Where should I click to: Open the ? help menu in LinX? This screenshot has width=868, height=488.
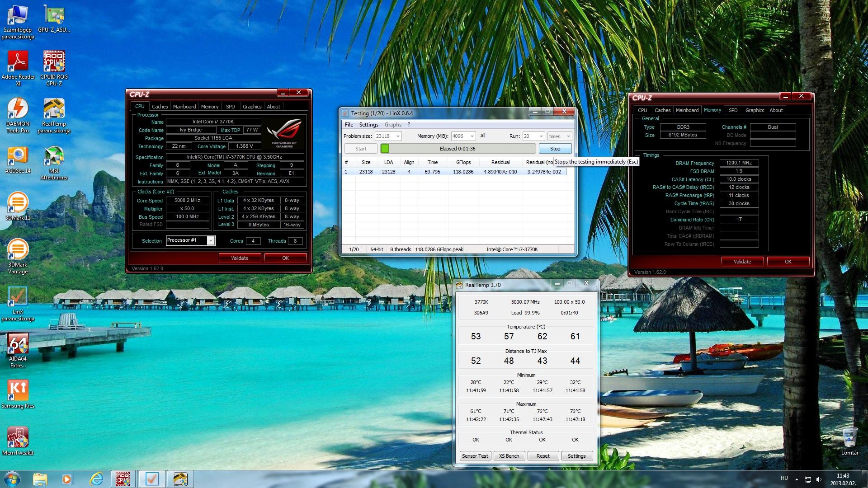409,125
